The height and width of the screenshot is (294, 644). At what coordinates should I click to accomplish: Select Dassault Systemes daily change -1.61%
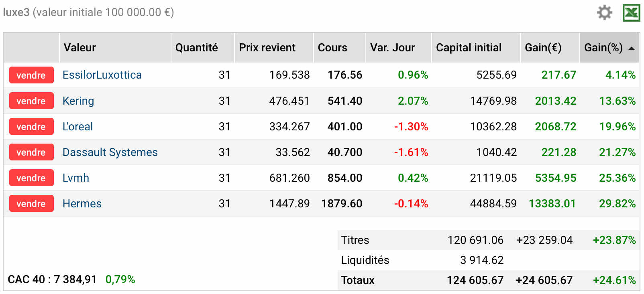pyautogui.click(x=411, y=152)
